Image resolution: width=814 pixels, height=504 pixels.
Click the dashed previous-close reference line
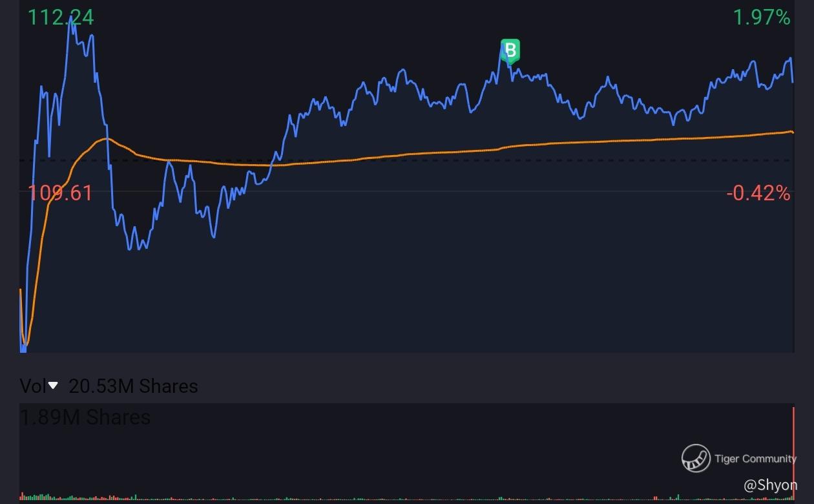(x=406, y=160)
